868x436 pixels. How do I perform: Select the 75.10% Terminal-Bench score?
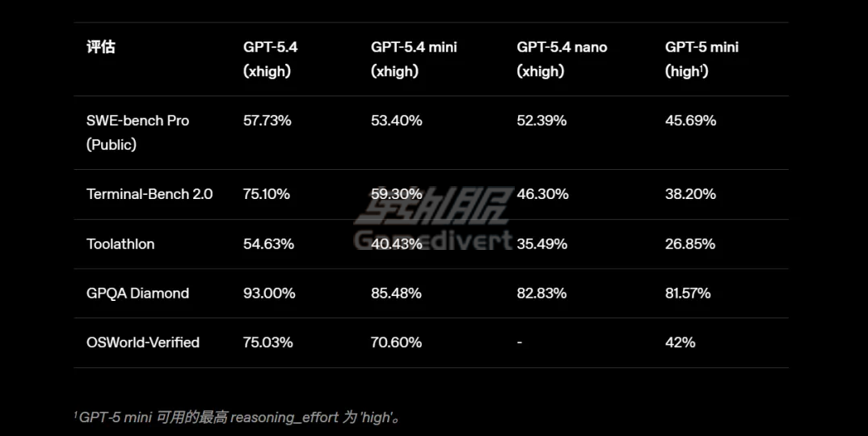click(267, 194)
